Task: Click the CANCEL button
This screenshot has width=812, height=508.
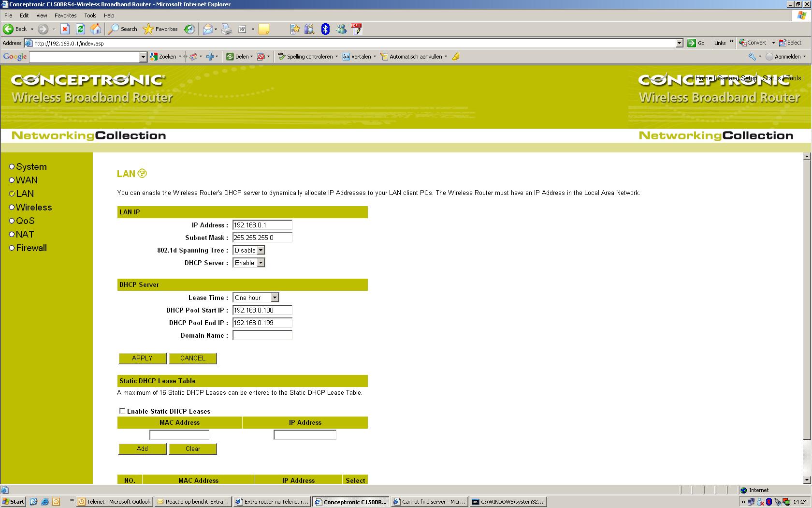Action: pyautogui.click(x=193, y=358)
